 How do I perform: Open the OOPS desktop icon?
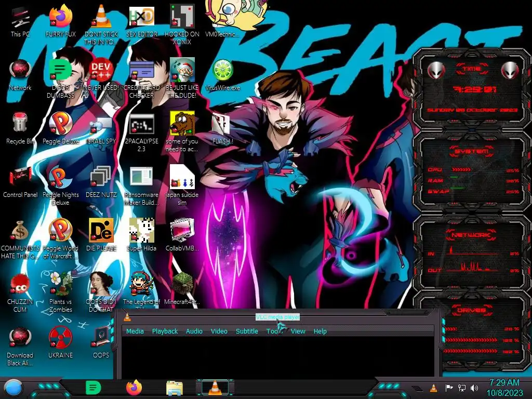[x=101, y=343]
